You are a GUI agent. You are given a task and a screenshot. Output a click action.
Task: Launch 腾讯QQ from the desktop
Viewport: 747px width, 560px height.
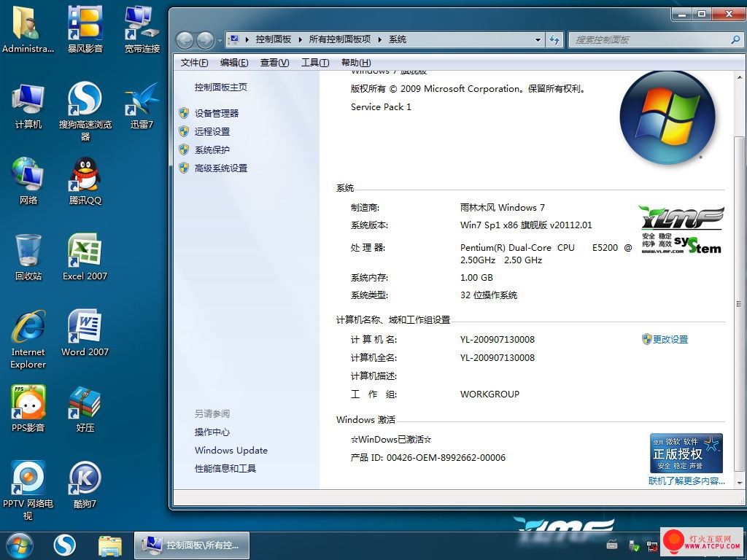(x=85, y=182)
